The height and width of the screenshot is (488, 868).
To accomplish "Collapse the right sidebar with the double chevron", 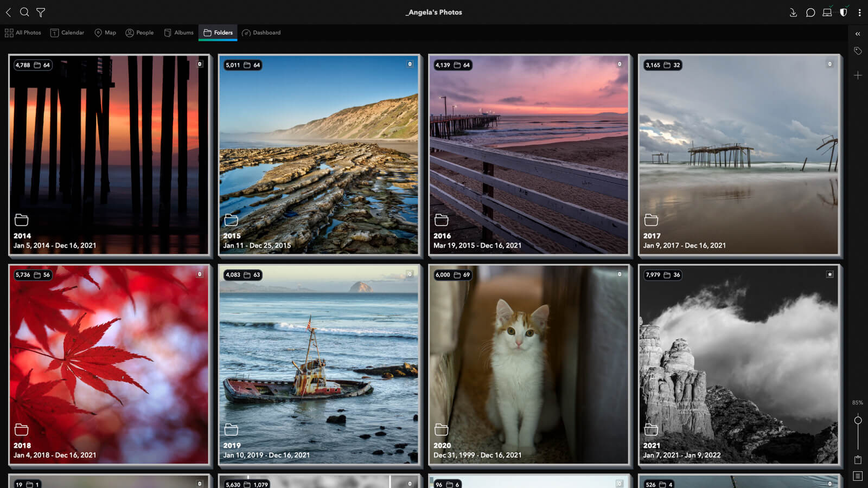I will (x=858, y=34).
